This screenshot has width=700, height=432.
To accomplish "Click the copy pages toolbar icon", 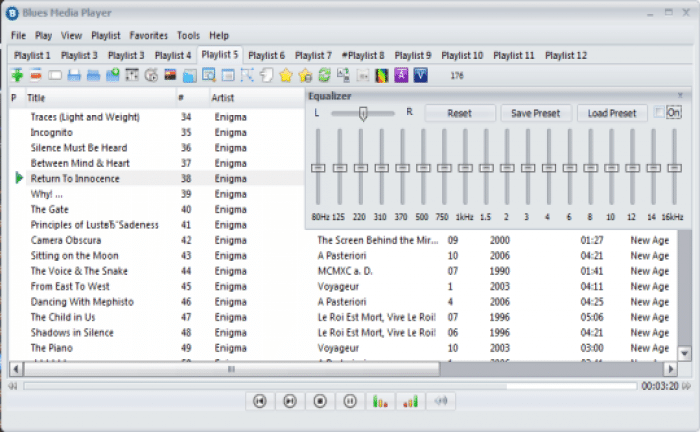I will pyautogui.click(x=266, y=75).
